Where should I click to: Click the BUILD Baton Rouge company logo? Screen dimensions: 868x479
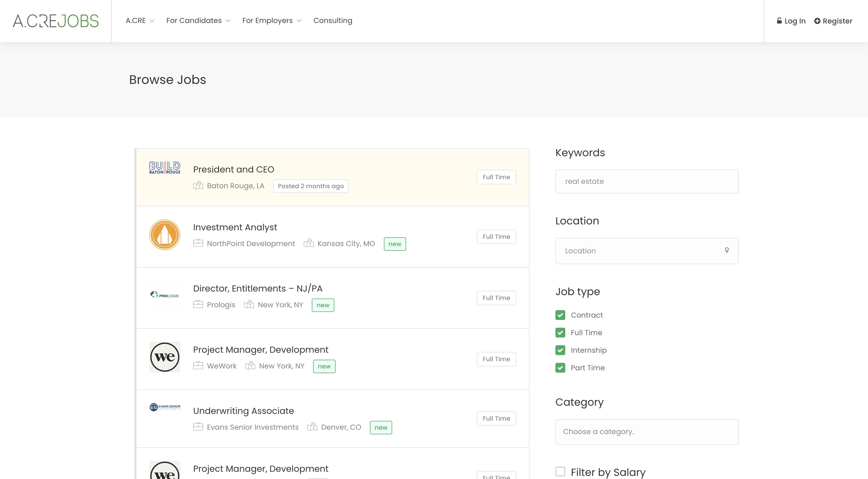[x=165, y=167]
